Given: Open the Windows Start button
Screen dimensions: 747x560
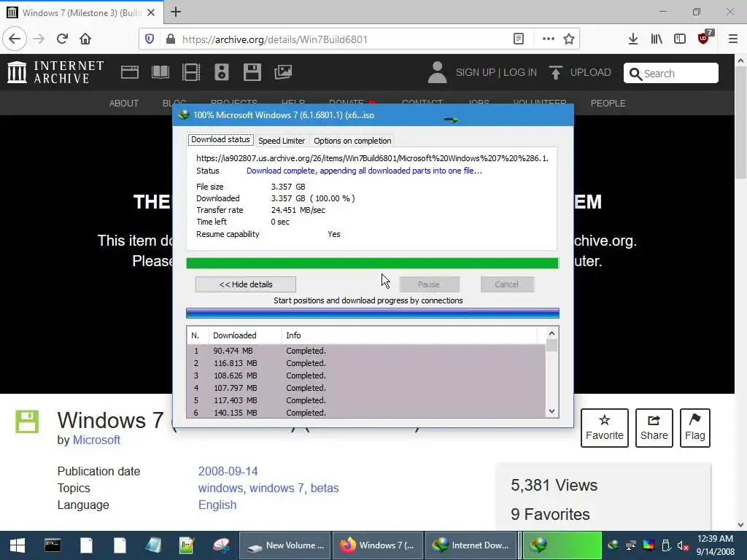Looking at the screenshot, I should [18, 545].
